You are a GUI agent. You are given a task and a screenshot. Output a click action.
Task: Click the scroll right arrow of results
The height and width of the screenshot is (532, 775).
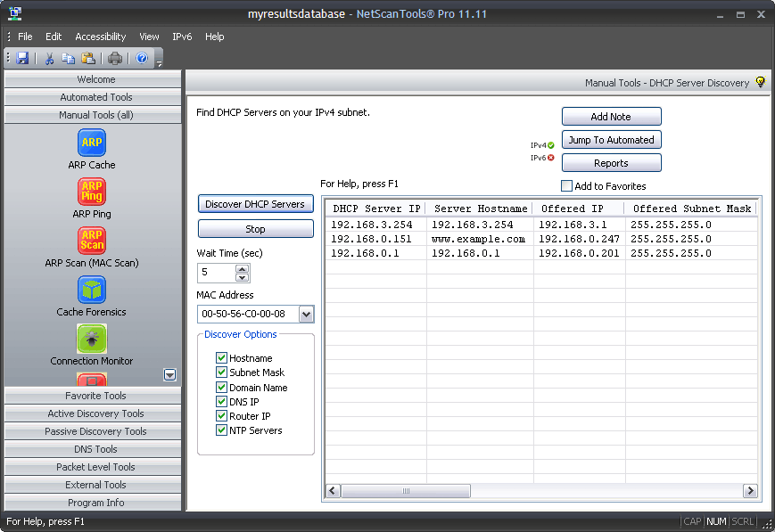click(x=750, y=490)
